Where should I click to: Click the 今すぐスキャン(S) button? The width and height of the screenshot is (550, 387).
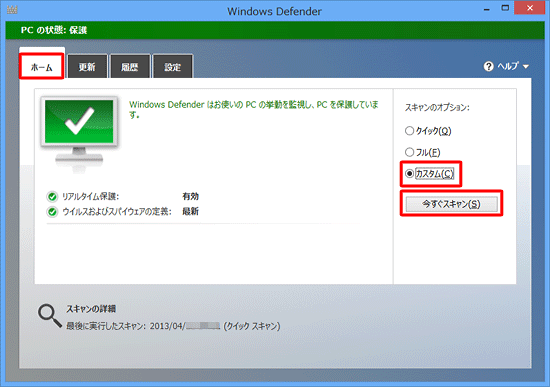(451, 204)
